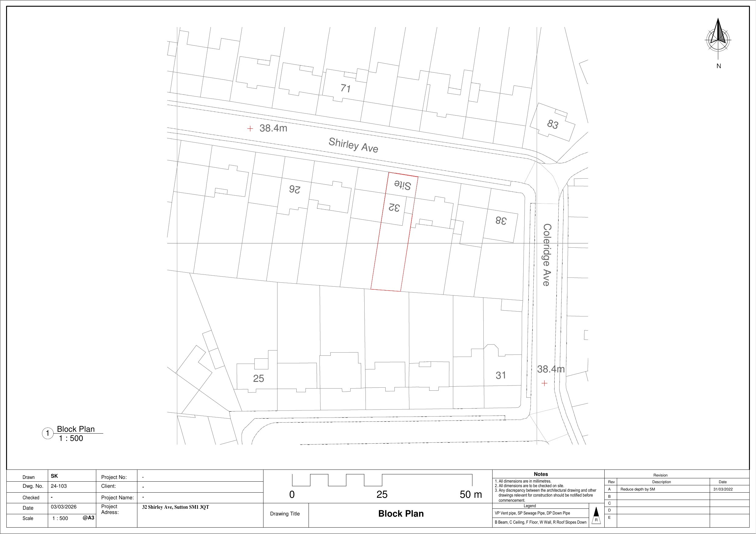Expand the Legend section header
756x534 pixels.
pyautogui.click(x=530, y=505)
